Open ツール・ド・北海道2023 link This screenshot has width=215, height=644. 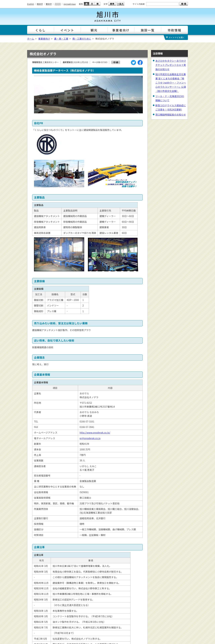[x=170, y=98]
